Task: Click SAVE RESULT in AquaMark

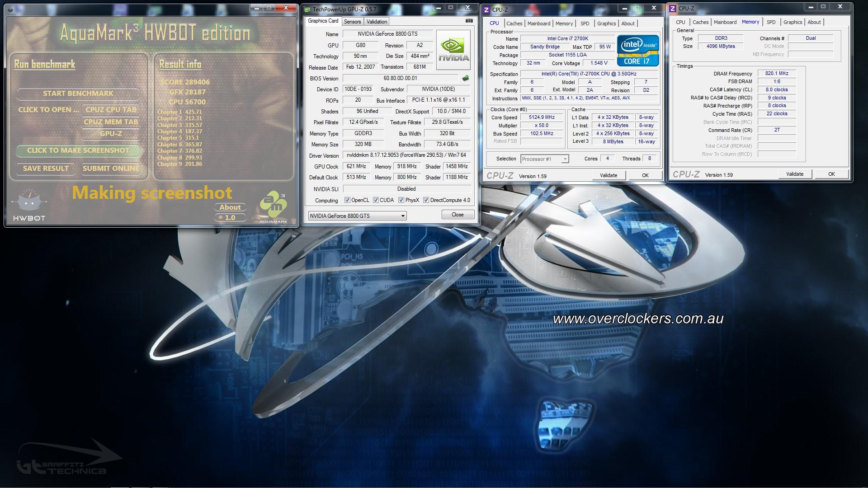Action: pyautogui.click(x=46, y=169)
